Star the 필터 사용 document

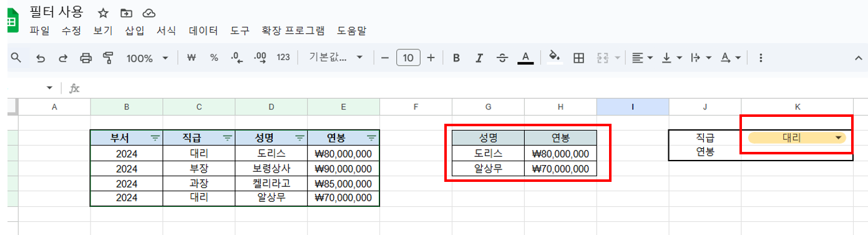point(104,13)
